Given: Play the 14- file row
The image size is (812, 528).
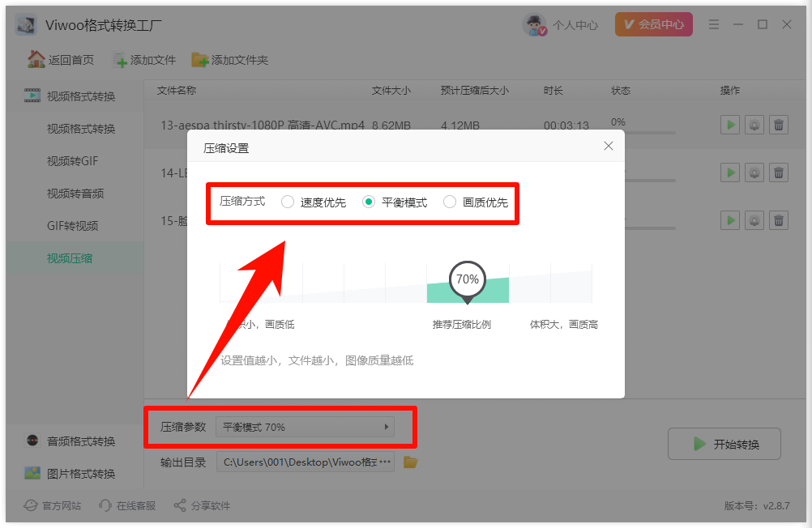Looking at the screenshot, I should point(730,172).
